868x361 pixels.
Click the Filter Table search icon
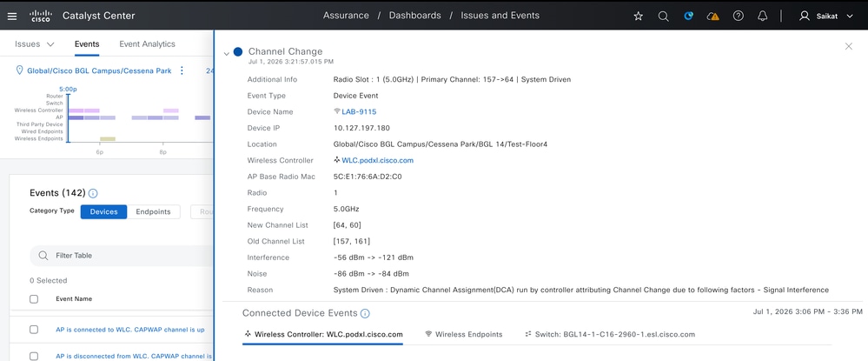43,256
